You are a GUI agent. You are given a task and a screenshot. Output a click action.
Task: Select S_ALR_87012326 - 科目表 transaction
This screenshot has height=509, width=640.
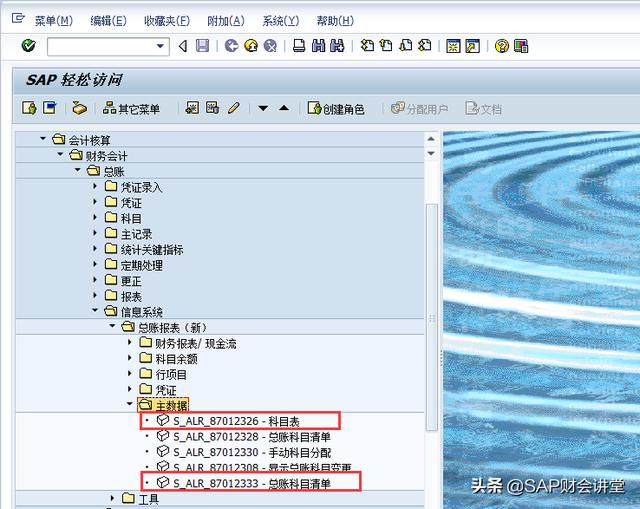click(236, 421)
